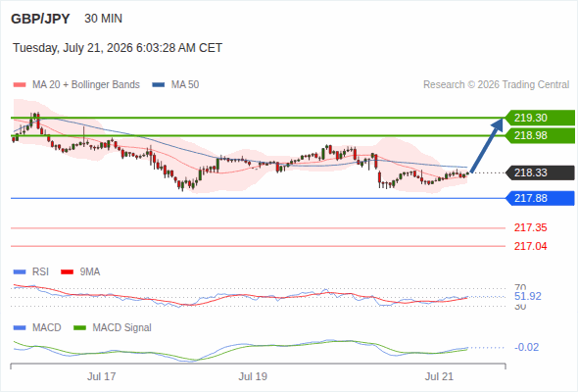
Task: Click the MACD Signal green legend swatch
Action: pyautogui.click(x=79, y=328)
